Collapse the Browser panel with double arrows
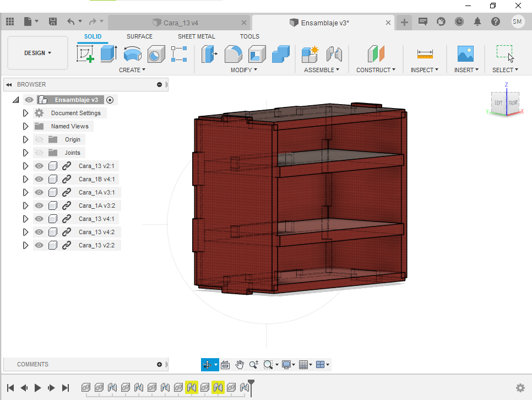The height and width of the screenshot is (400, 532). tap(9, 84)
